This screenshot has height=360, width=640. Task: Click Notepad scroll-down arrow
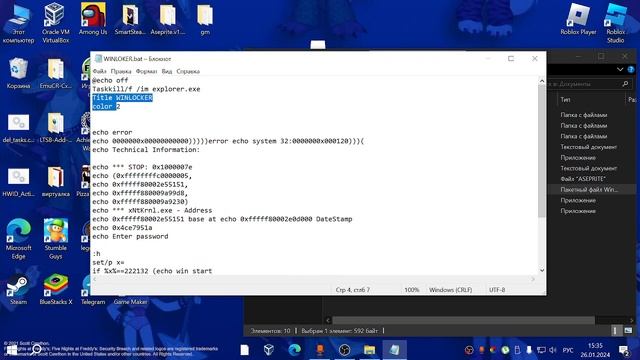pos(542,270)
